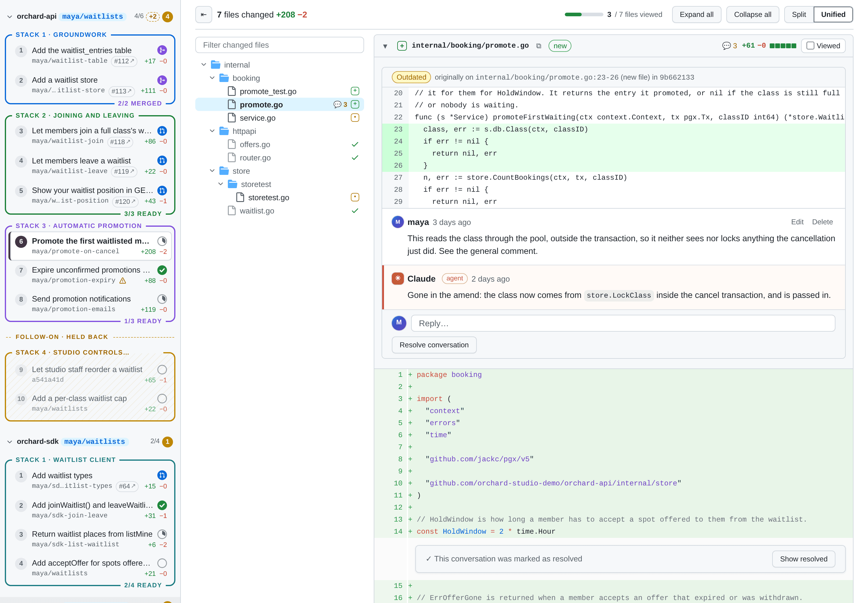
Task: Click Show resolved button
Action: coord(804,559)
